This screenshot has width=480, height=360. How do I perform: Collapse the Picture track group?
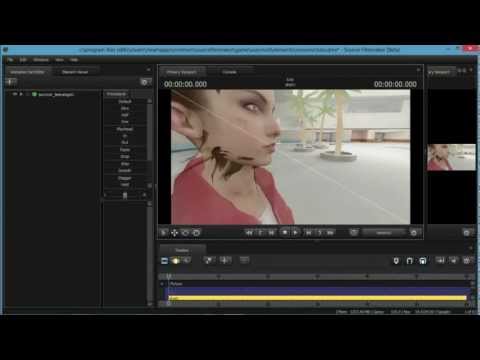162,284
